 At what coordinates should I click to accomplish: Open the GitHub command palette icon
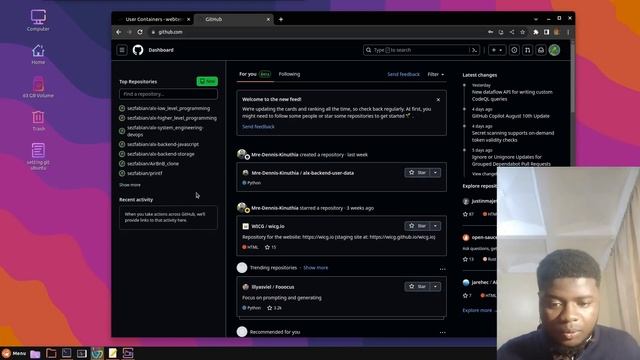[474, 50]
